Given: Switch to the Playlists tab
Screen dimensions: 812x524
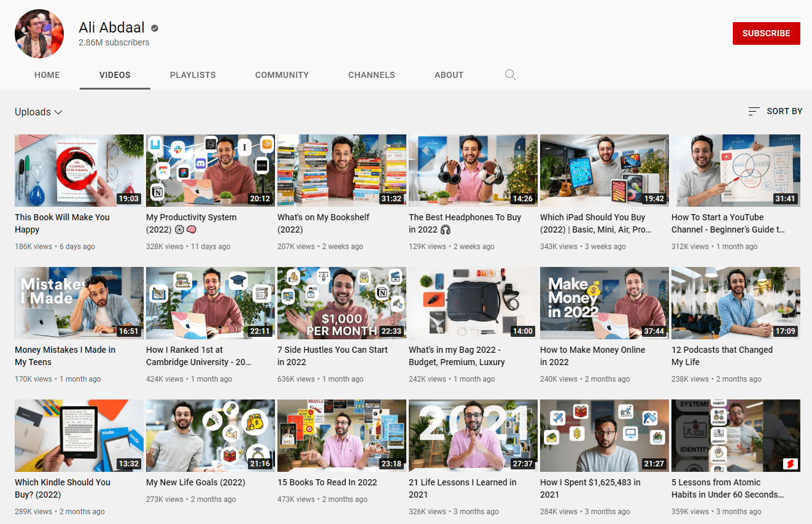Looking at the screenshot, I should point(193,75).
